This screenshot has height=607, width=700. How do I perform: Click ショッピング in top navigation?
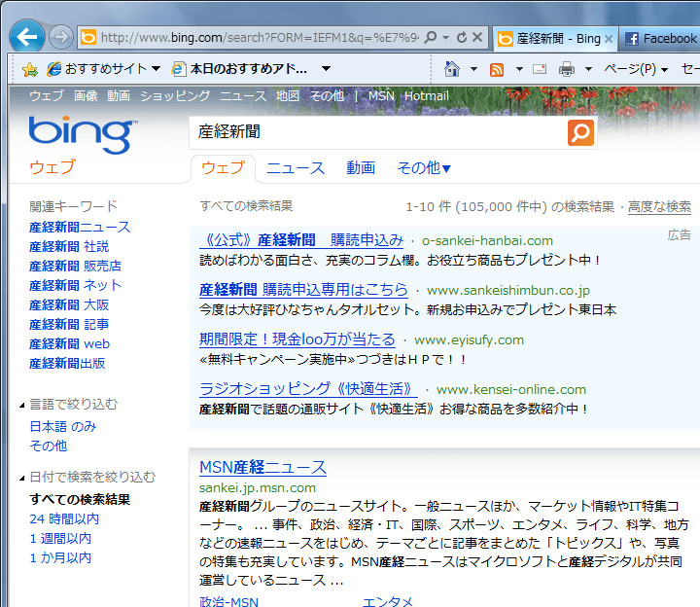click(x=175, y=96)
